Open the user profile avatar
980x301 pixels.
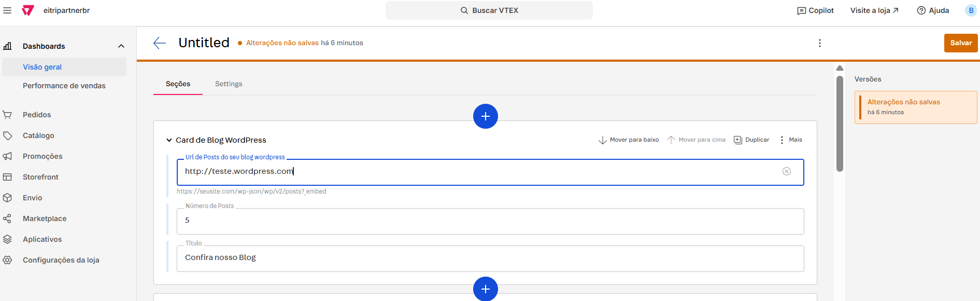point(971,10)
